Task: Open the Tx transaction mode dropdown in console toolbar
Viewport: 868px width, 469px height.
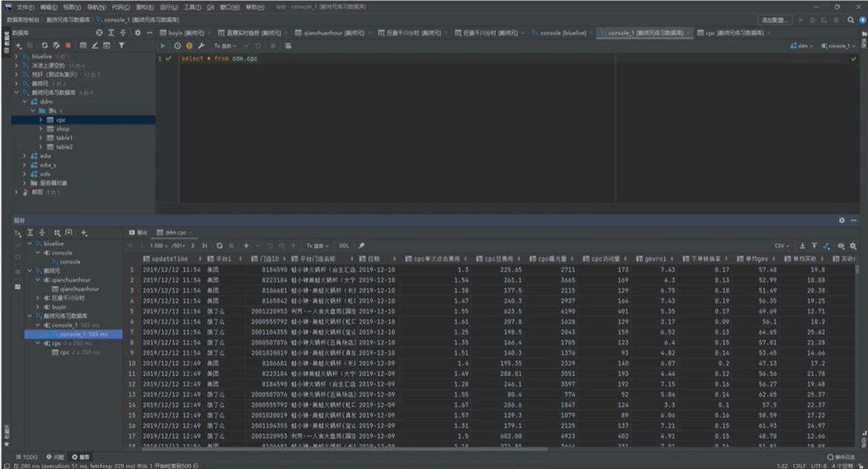Action: tap(225, 46)
